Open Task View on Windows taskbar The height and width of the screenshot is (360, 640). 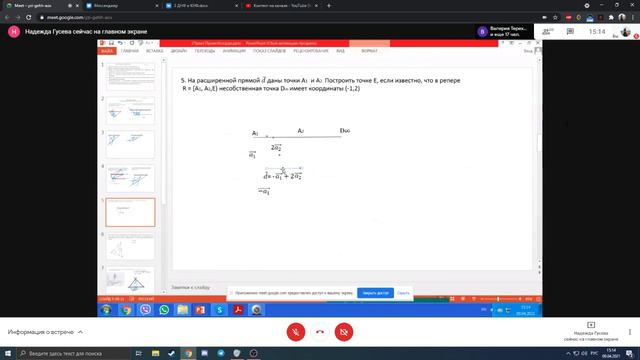pyautogui.click(x=139, y=353)
